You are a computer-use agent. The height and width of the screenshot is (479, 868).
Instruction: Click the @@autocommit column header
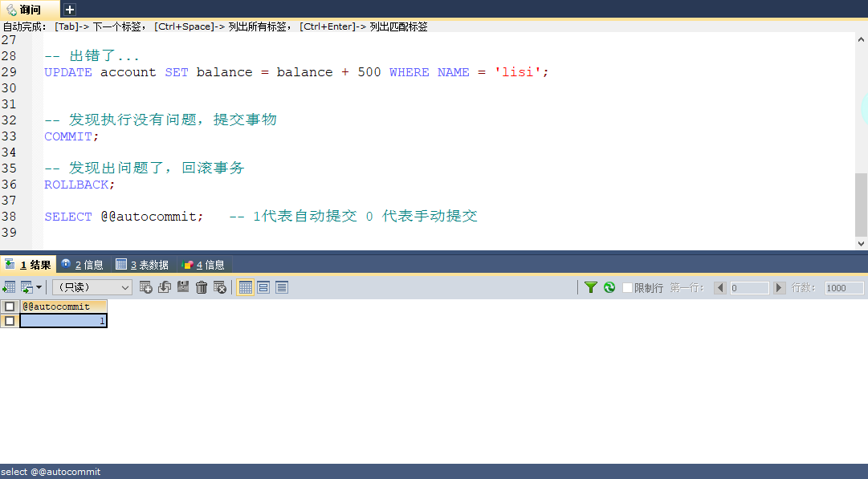[x=63, y=306]
